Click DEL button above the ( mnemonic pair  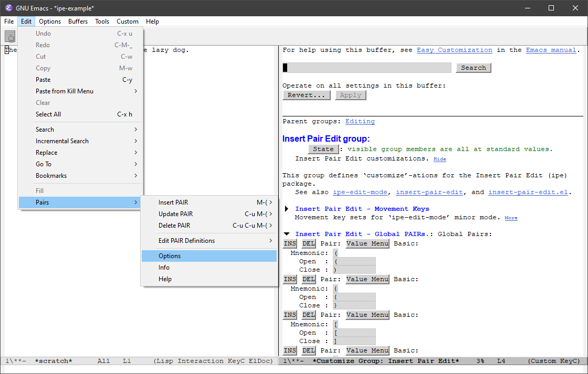pos(309,243)
